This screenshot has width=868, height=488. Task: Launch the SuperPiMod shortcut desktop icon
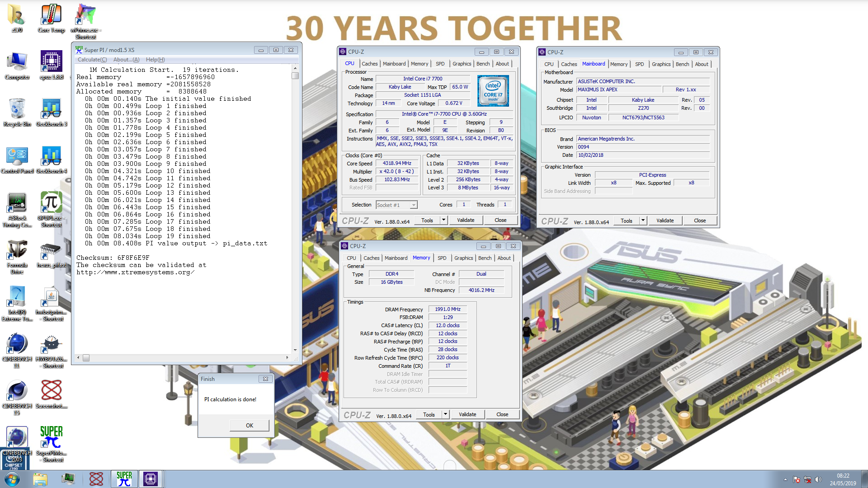coord(51,445)
